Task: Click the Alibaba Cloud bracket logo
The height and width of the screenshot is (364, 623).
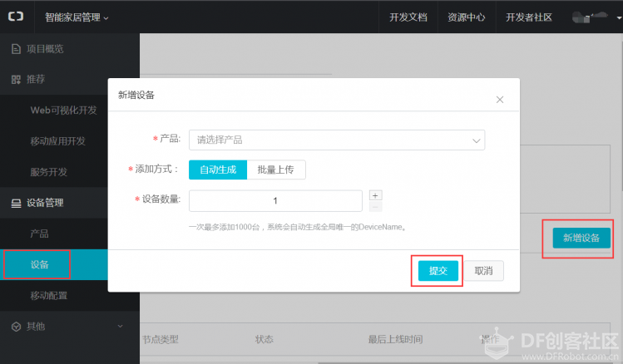Action: [x=16, y=17]
